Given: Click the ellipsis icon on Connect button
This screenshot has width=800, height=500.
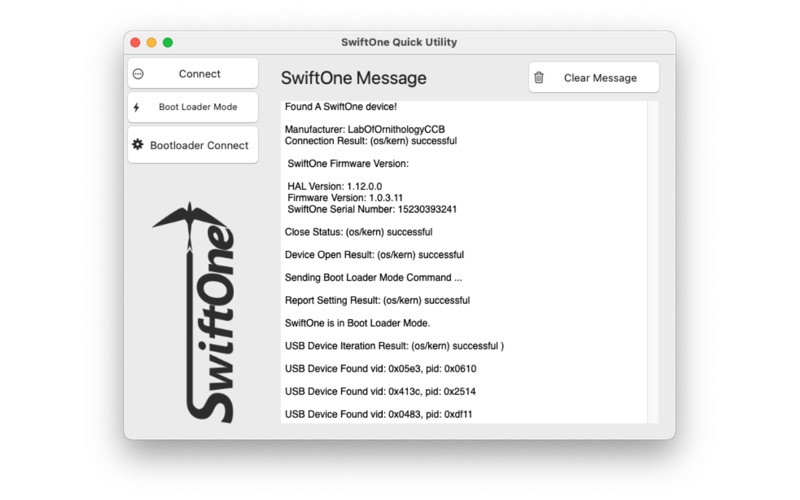Looking at the screenshot, I should (138, 74).
